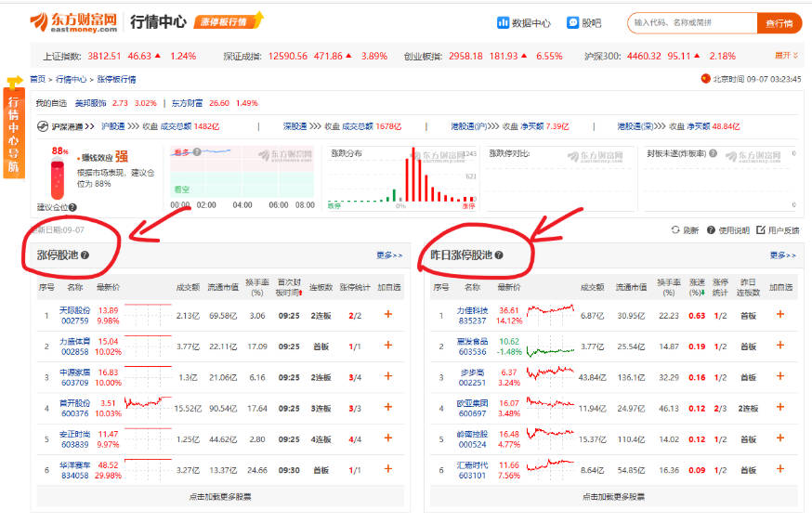Sort by 首次封板时间 column header
Image resolution: width=812 pixels, height=523 pixels.
[x=290, y=287]
